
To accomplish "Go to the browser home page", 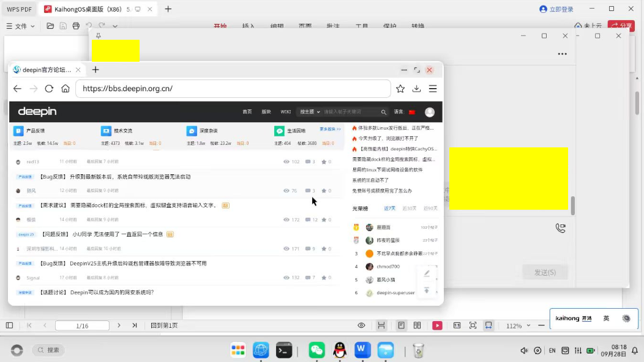I will coord(66,89).
